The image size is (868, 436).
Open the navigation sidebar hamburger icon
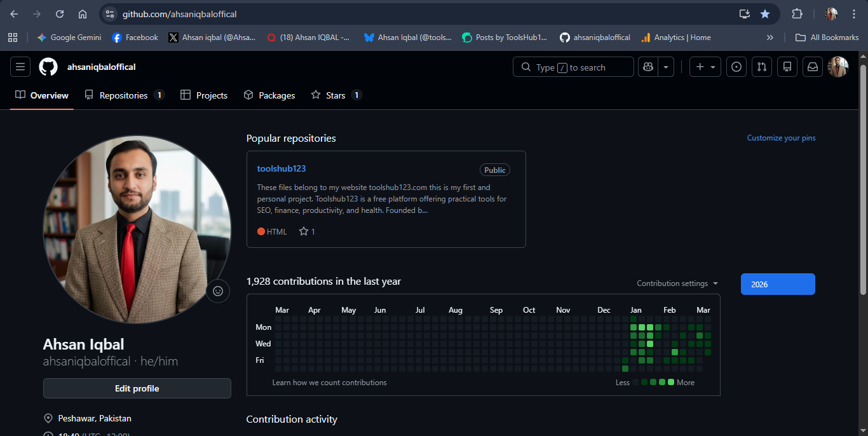pos(20,66)
